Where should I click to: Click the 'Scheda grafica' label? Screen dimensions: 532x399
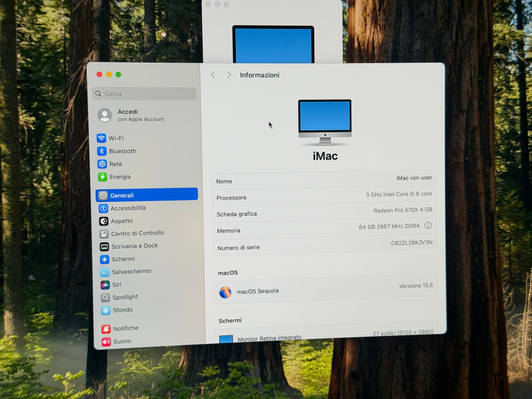[x=237, y=214]
